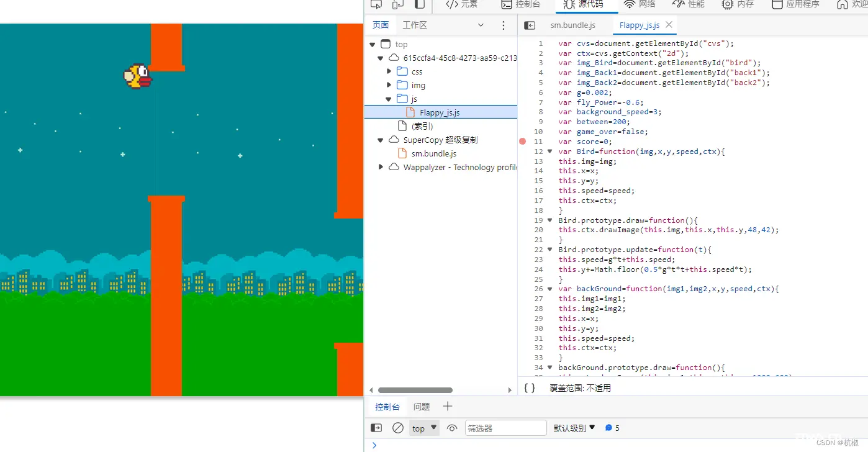Viewport: 868px width, 452px height.
Task: Click the cloud icon beside Wappalyzer
Action: (394, 167)
